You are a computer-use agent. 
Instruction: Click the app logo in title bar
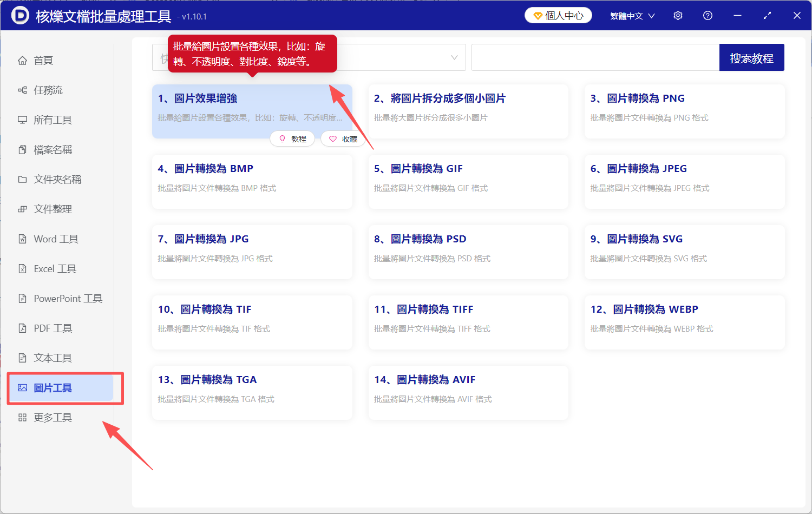tap(20, 15)
